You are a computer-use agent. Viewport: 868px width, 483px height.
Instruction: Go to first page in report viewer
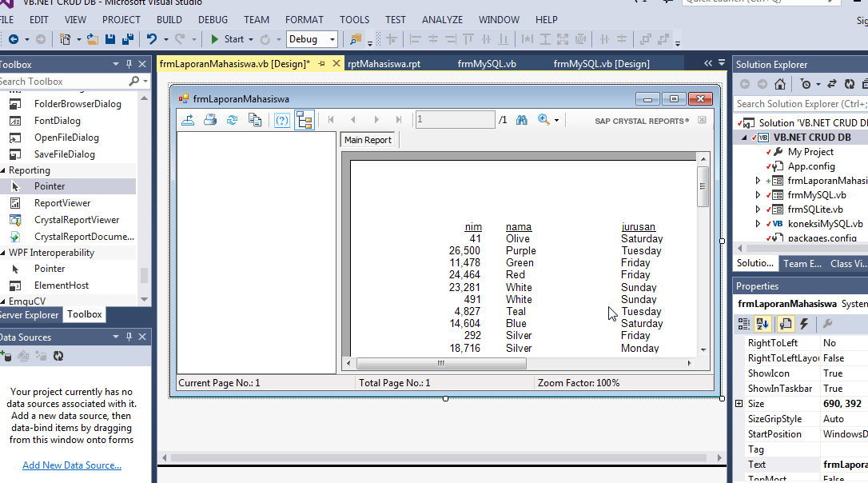[331, 120]
